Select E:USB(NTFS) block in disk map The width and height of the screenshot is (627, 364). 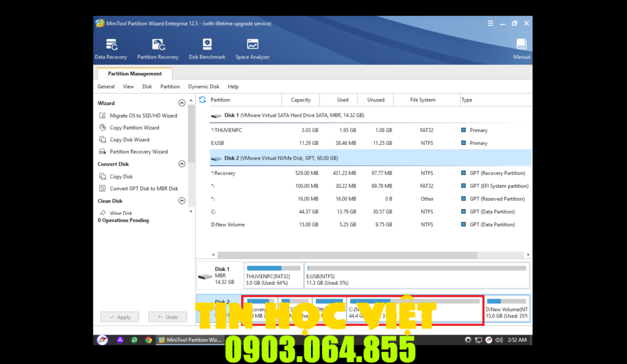(416, 275)
